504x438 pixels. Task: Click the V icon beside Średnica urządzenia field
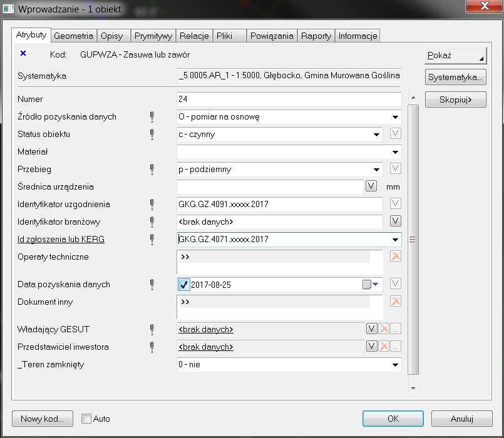click(371, 186)
